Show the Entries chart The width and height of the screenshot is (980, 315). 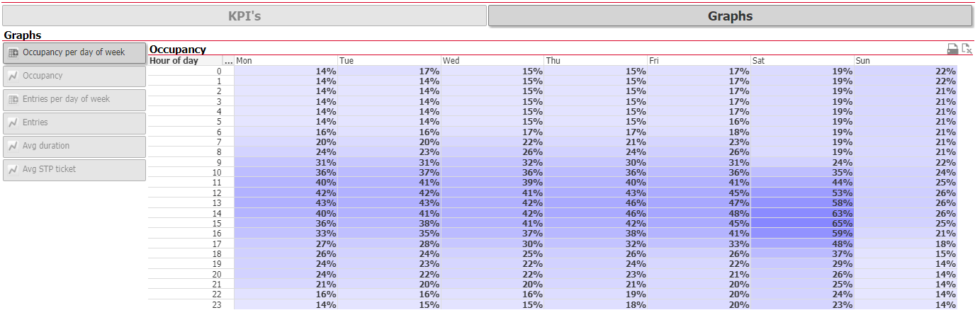click(74, 122)
